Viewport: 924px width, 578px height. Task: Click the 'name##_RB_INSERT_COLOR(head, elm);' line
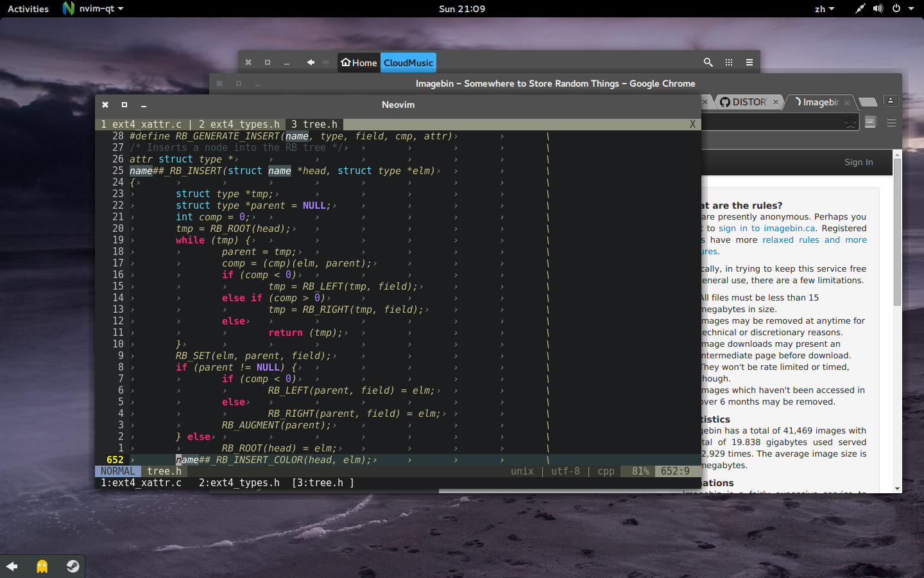274,460
